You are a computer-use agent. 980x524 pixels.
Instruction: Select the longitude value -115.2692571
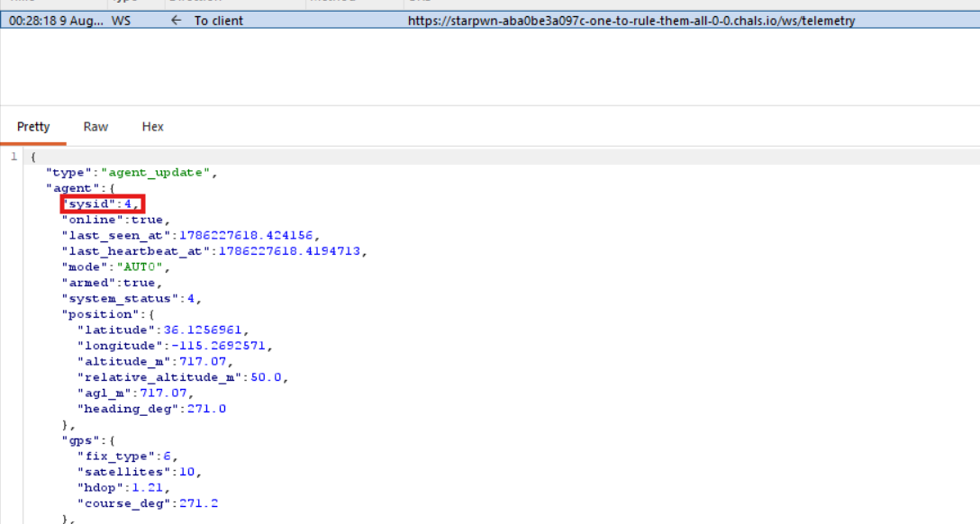click(x=218, y=346)
